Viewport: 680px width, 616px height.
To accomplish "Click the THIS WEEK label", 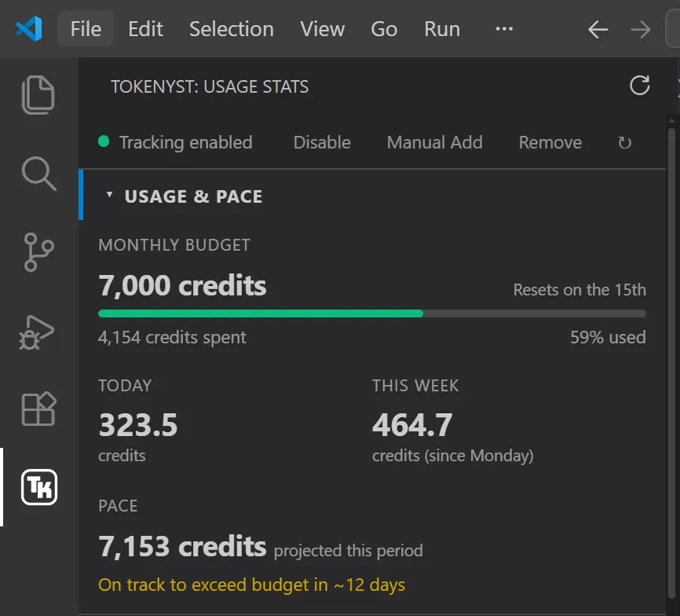I will [415, 386].
